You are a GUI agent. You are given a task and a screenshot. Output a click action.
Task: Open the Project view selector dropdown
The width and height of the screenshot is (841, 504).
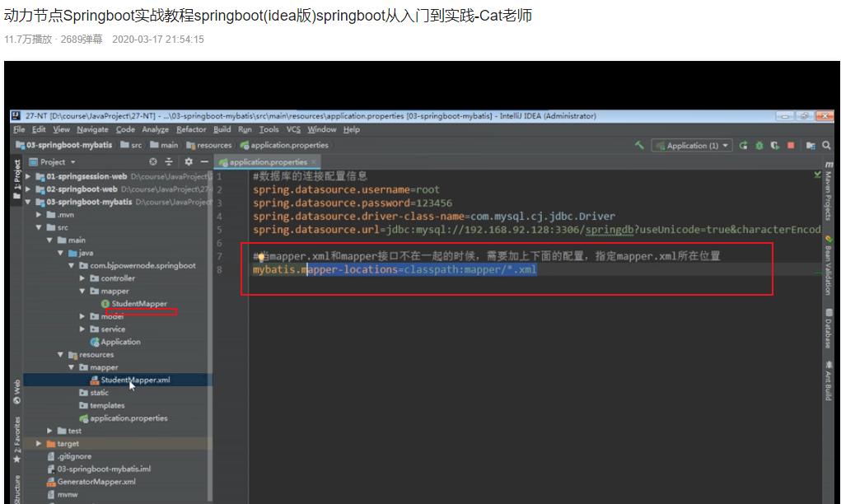click(53, 162)
